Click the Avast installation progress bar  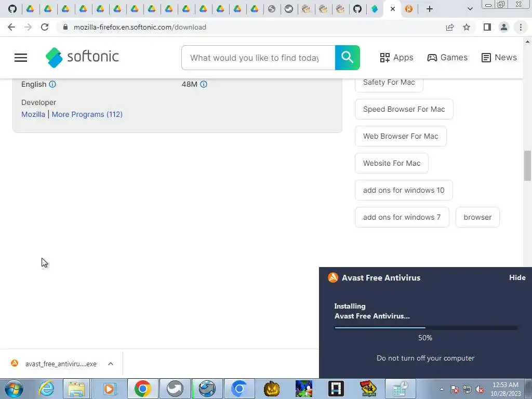point(426,328)
